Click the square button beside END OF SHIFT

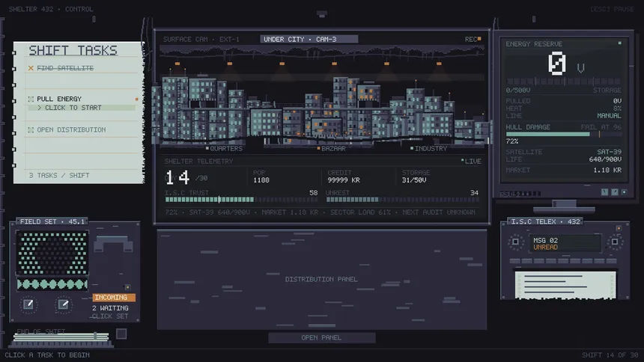point(121,334)
